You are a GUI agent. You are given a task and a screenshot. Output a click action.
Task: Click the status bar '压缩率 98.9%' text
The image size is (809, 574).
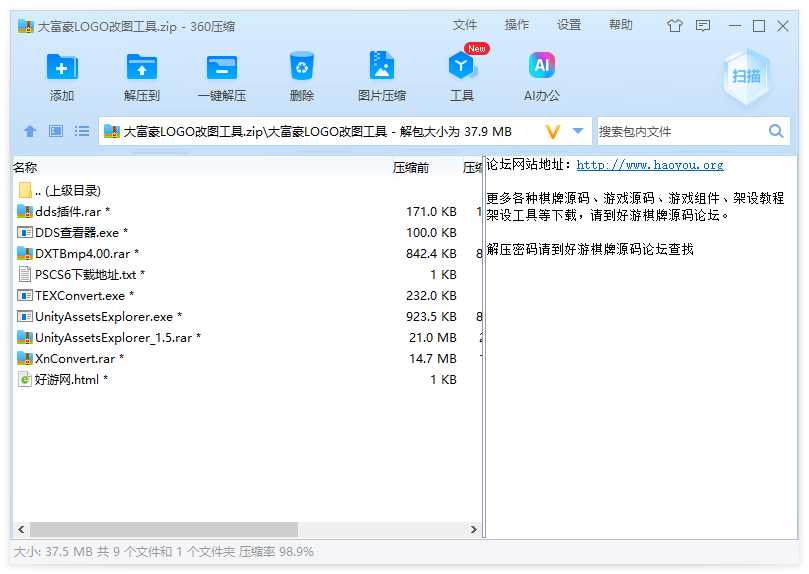(x=276, y=551)
